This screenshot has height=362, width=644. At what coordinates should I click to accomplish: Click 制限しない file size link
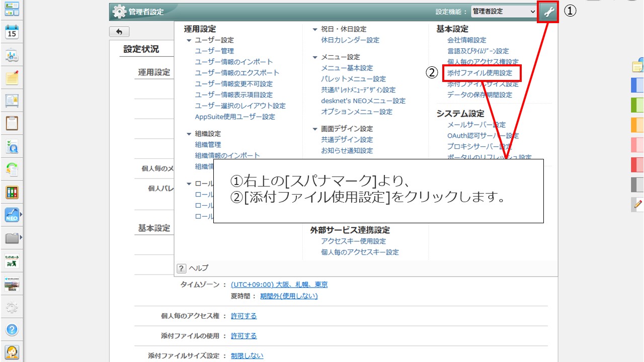coord(247,356)
